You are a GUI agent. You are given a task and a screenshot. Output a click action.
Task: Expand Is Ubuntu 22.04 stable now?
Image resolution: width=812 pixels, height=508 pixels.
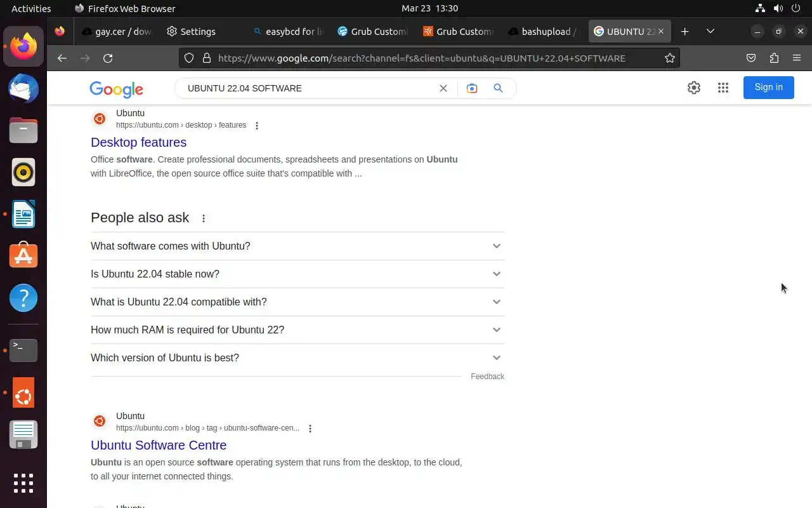pyautogui.click(x=298, y=274)
